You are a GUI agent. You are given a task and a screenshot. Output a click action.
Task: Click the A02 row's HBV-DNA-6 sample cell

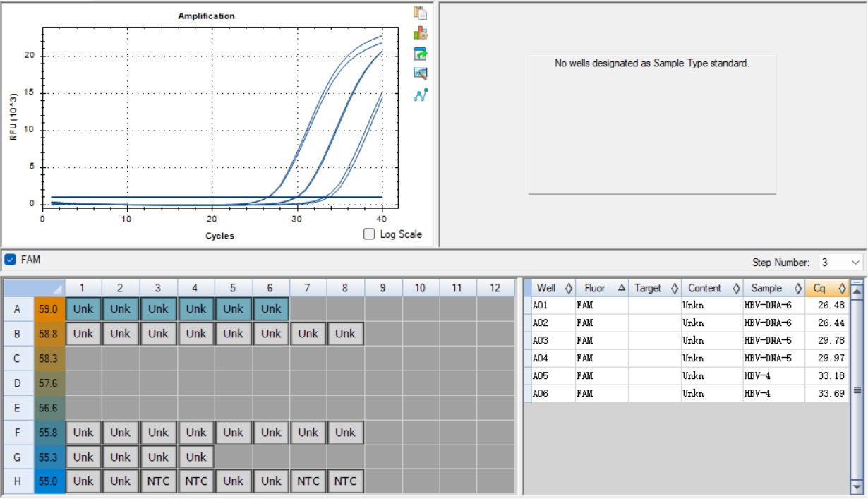point(773,323)
